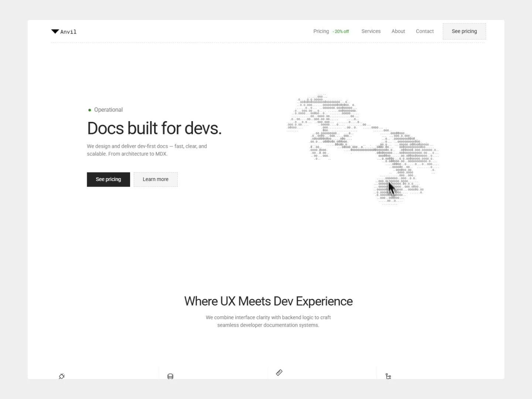Click the ruler icon in features row
Image resolution: width=532 pixels, height=399 pixels.
click(279, 372)
